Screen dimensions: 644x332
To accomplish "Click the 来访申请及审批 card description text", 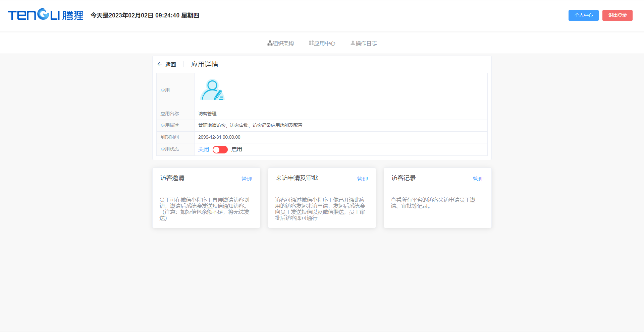I will (320, 209).
